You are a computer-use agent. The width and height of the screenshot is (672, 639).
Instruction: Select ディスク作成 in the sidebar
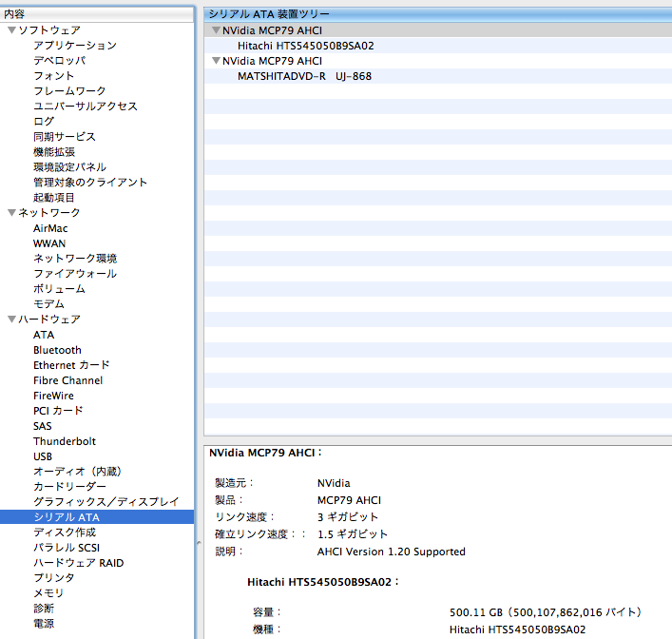point(65,532)
